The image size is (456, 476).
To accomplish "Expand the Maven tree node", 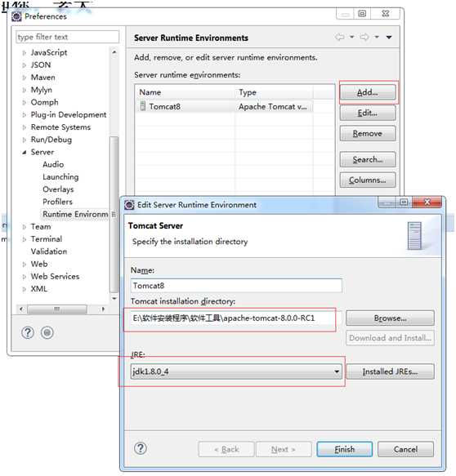I will (25, 78).
